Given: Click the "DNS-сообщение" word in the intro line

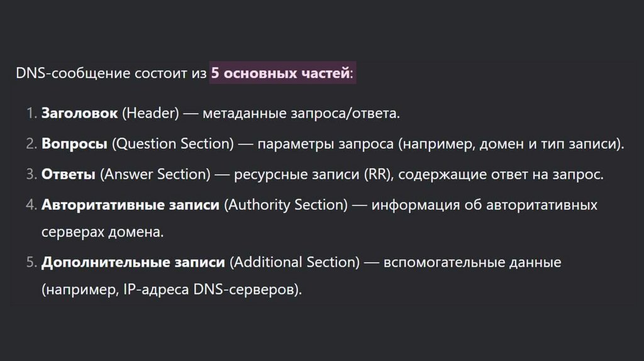Looking at the screenshot, I should [x=58, y=74].
